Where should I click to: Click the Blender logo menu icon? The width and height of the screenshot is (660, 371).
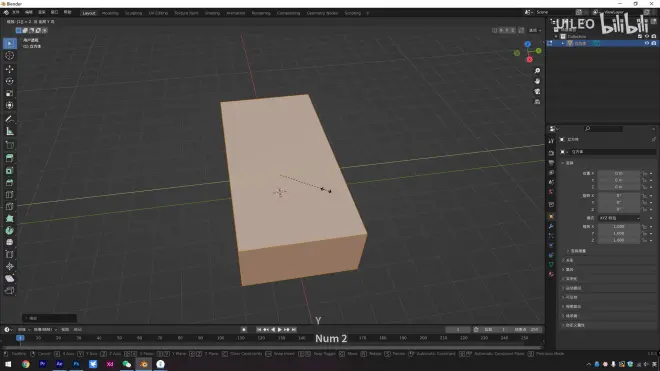pyautogui.click(x=6, y=13)
